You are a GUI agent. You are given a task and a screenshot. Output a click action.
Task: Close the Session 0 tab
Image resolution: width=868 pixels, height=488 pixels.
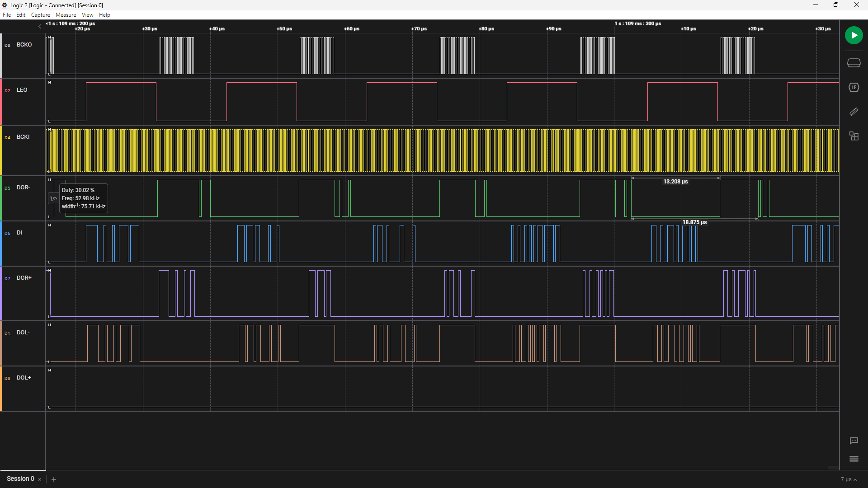click(40, 479)
